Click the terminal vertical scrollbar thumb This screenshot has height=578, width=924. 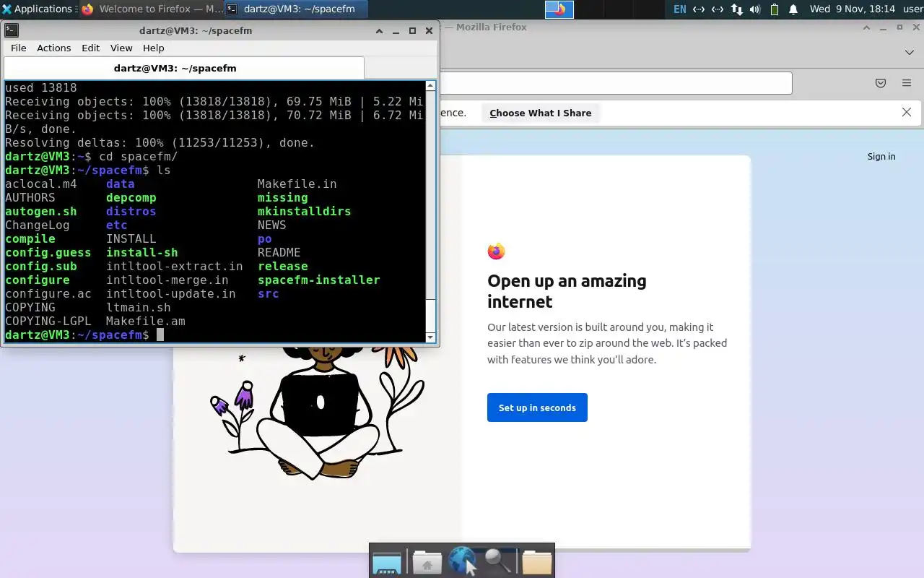click(x=431, y=315)
